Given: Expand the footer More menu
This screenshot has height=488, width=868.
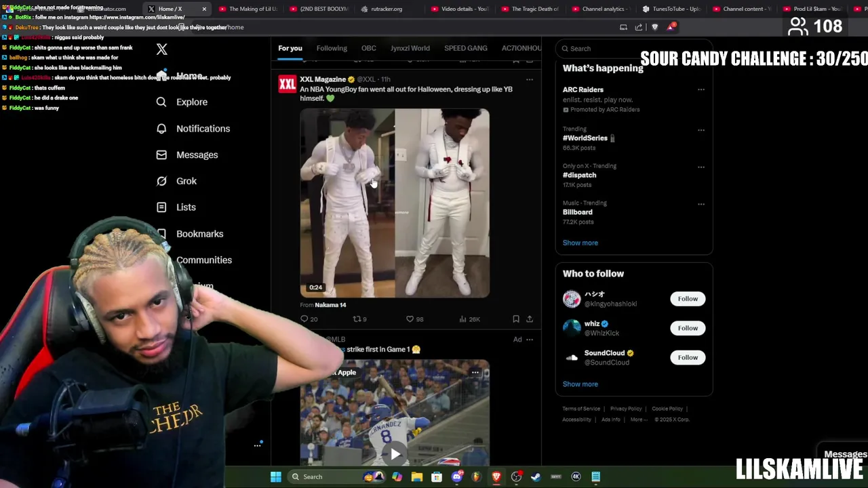Looking at the screenshot, I should tap(638, 420).
